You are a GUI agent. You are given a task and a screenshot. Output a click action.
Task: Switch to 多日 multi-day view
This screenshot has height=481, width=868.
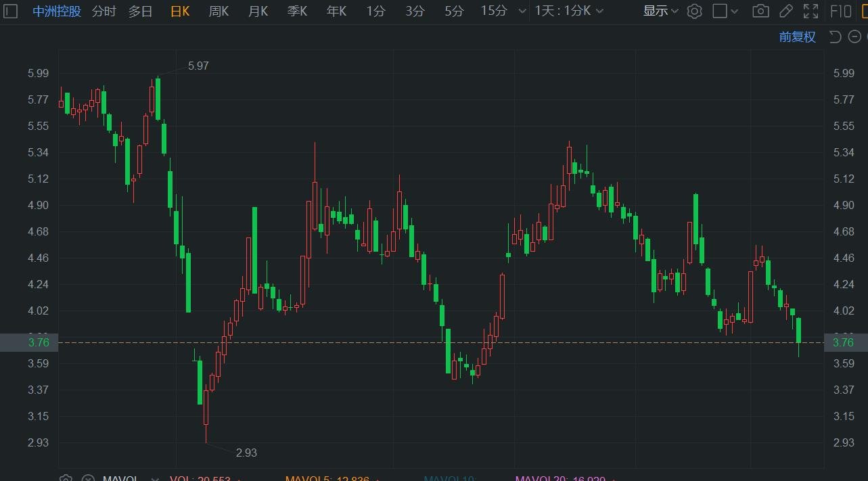tap(141, 11)
